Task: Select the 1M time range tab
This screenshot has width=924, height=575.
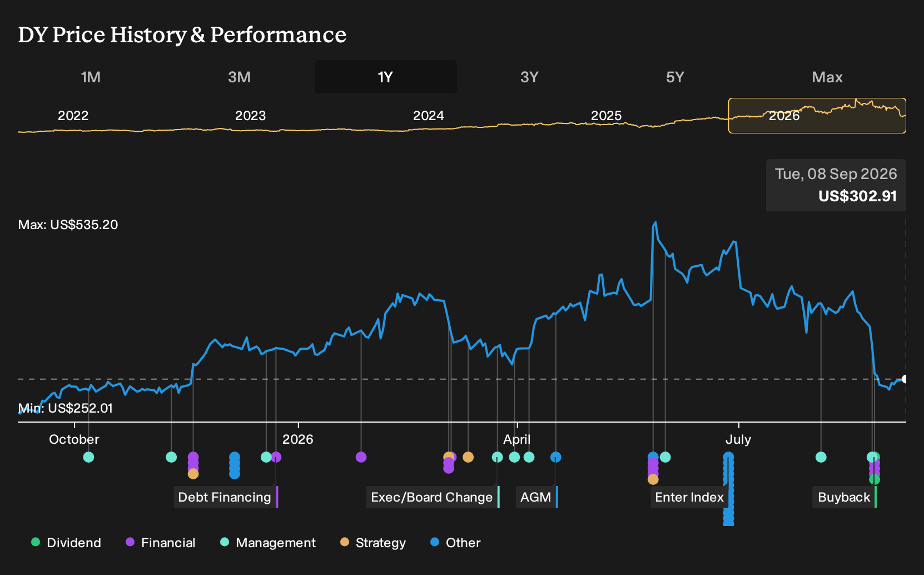Action: click(x=91, y=77)
